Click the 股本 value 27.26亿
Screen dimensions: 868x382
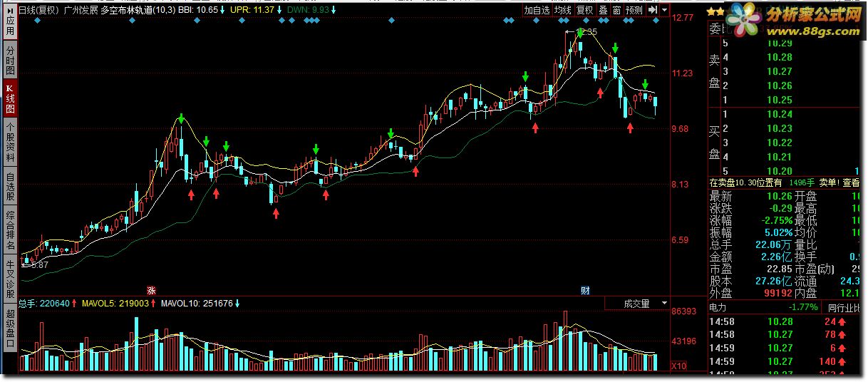coord(774,281)
